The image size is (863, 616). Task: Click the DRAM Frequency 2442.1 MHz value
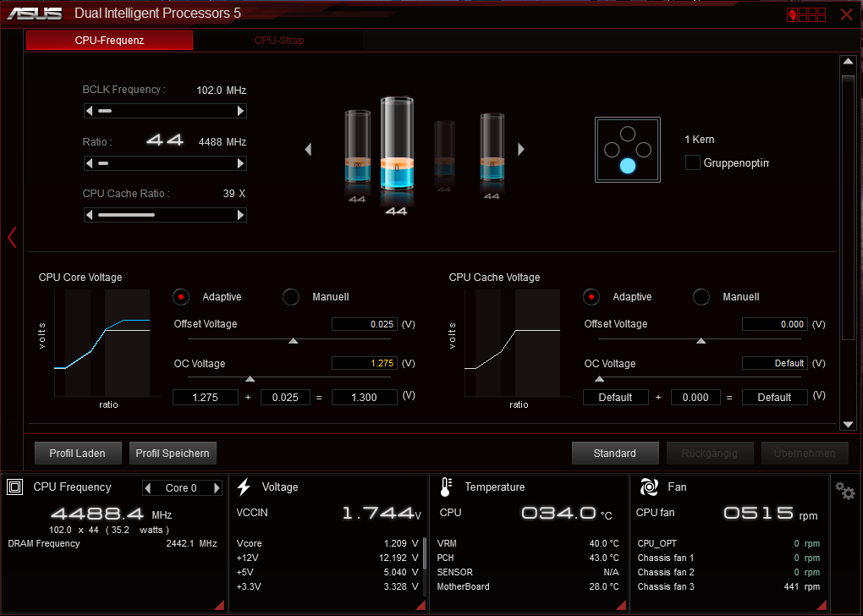[x=191, y=543]
